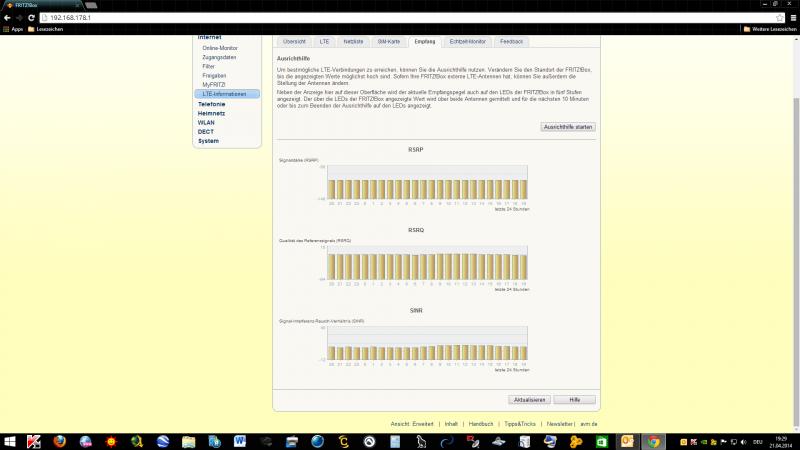Click the Ansicht: Erweitert link
Image resolution: width=800 pixels, height=450 pixels.
click(x=412, y=424)
